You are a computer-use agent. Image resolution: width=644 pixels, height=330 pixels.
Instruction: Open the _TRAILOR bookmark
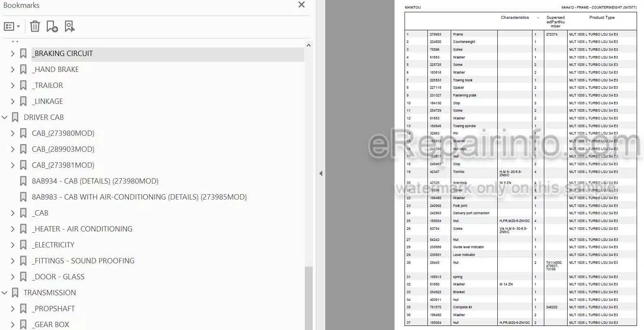[x=47, y=85]
